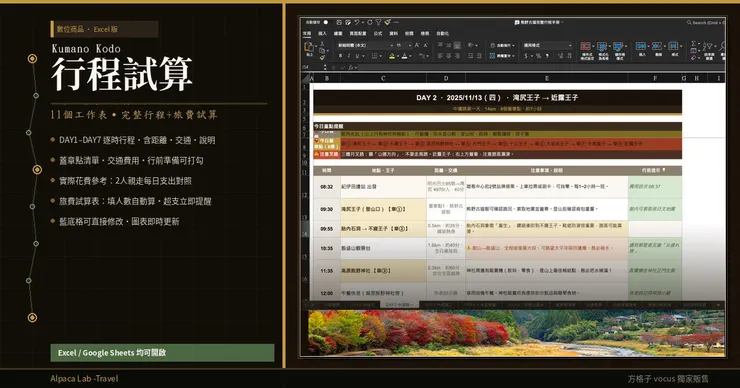Open Conditional Formatting in the ribbon
This screenshot has width=740, height=388.
pos(586,46)
